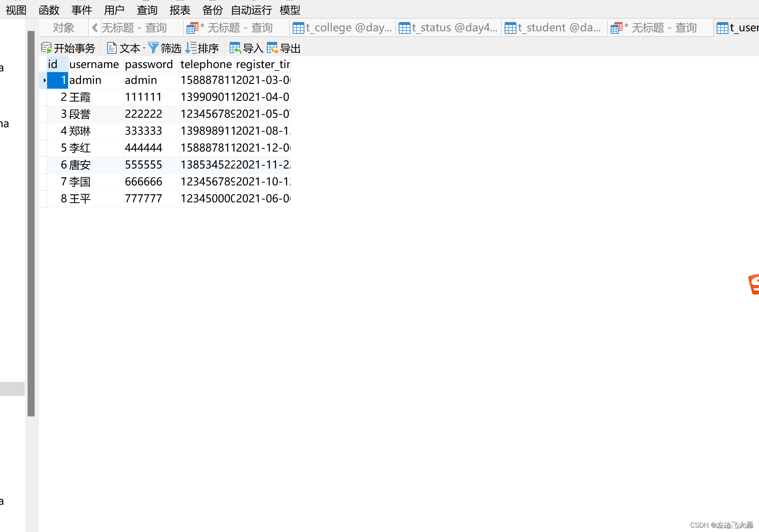Viewport: 759px width, 532px height.
Task: Click the t_college tab table icon
Action: click(299, 28)
